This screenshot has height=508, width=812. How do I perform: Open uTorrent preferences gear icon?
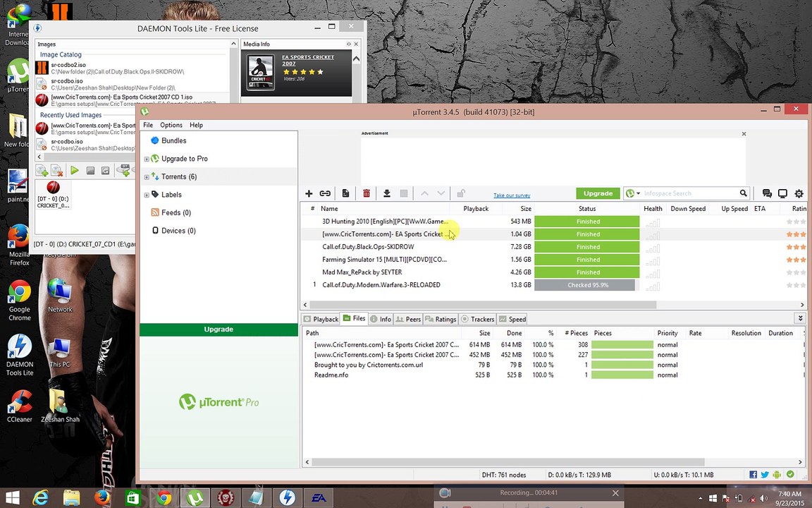(799, 193)
